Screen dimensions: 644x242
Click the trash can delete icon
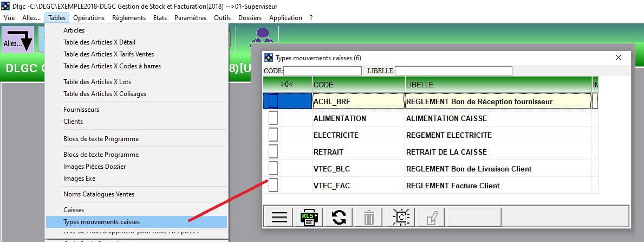369,217
